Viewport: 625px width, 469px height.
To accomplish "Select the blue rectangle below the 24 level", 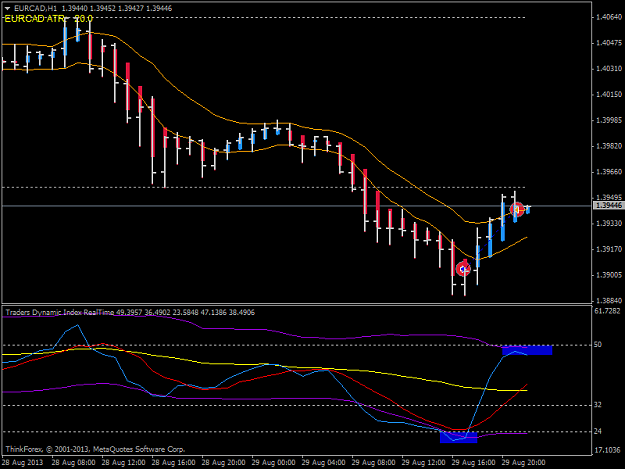I will point(458,438).
